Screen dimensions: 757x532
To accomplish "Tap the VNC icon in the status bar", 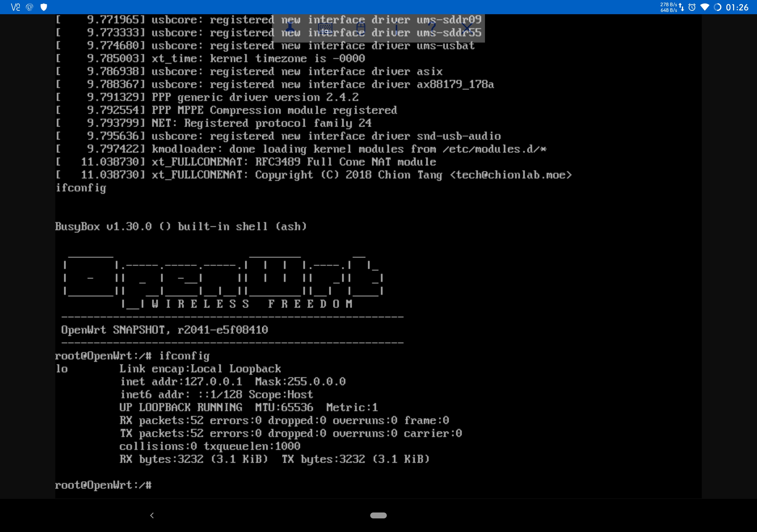I will [x=15, y=7].
